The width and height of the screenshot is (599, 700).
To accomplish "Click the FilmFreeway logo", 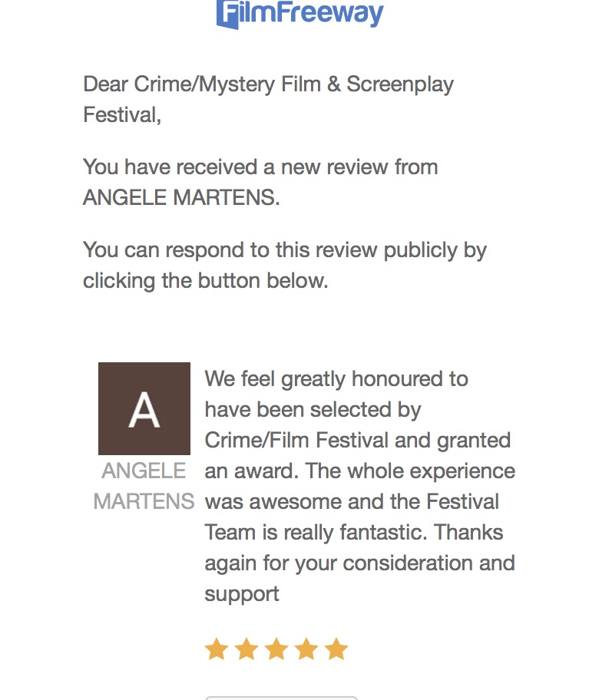I will pos(299,14).
